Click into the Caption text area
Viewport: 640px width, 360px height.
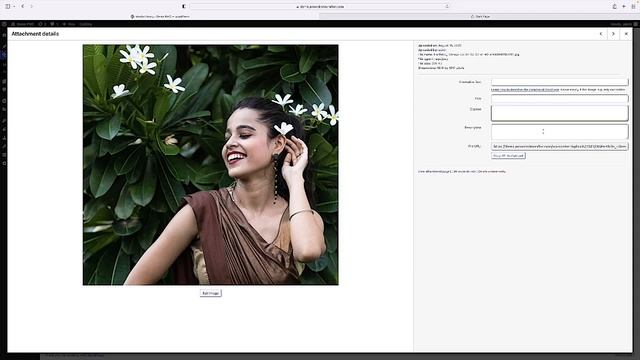pyautogui.click(x=560, y=113)
